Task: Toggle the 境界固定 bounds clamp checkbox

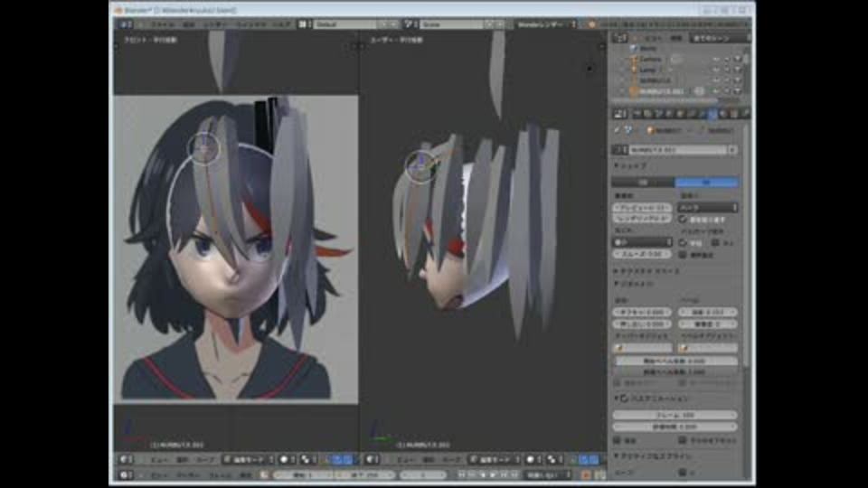Action: [683, 255]
